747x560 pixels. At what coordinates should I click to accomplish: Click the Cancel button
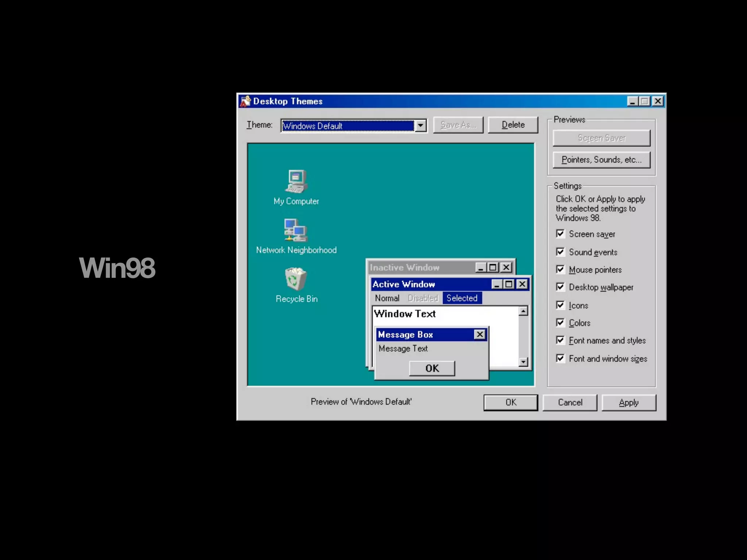570,402
